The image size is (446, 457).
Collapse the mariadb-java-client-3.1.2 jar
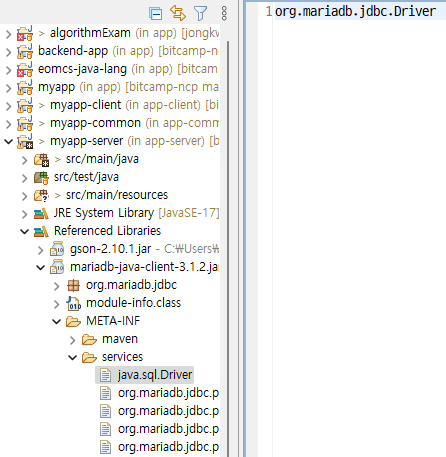click(40, 267)
